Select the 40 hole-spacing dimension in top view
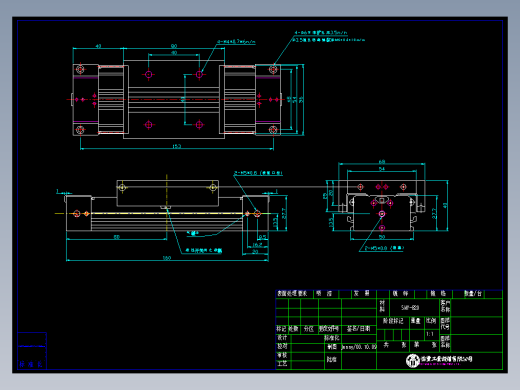Viewport: 520px width, 390px height. [x=174, y=53]
